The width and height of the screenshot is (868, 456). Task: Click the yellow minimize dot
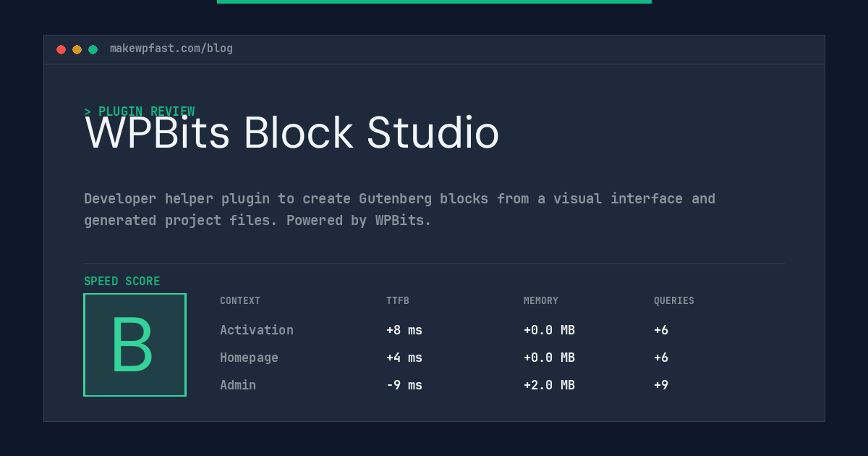click(77, 49)
